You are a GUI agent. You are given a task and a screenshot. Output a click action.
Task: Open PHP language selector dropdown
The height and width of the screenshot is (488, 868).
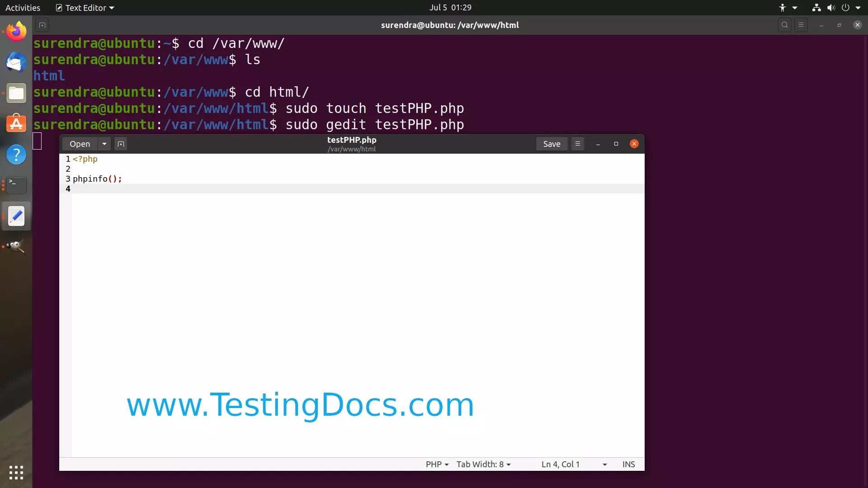[x=437, y=464]
